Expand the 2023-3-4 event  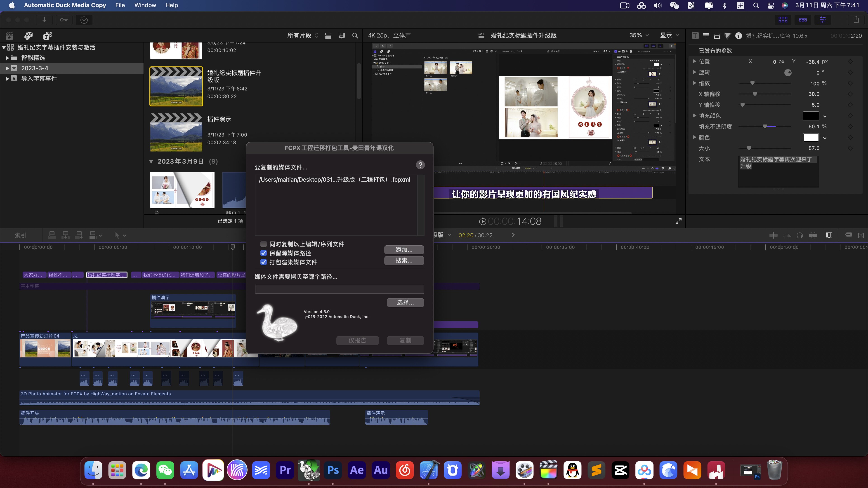[x=7, y=68]
